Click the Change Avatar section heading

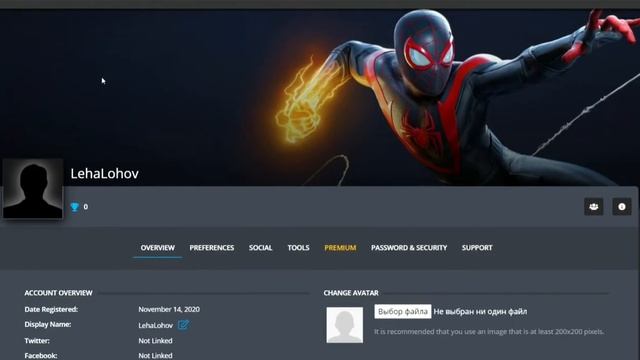pyautogui.click(x=351, y=293)
